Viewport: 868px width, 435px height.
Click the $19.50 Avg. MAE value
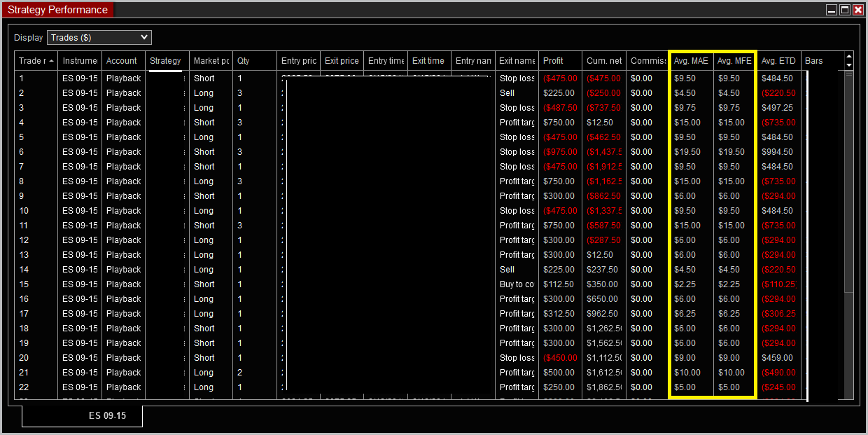pyautogui.click(x=687, y=152)
